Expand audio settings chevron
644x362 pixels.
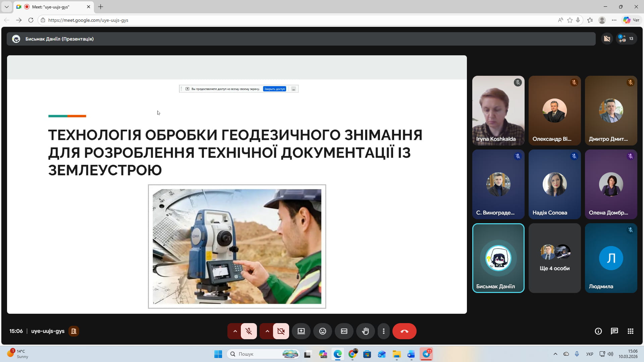(x=235, y=331)
